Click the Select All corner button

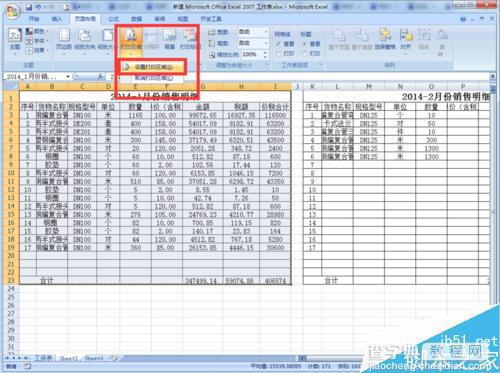[x=12, y=87]
